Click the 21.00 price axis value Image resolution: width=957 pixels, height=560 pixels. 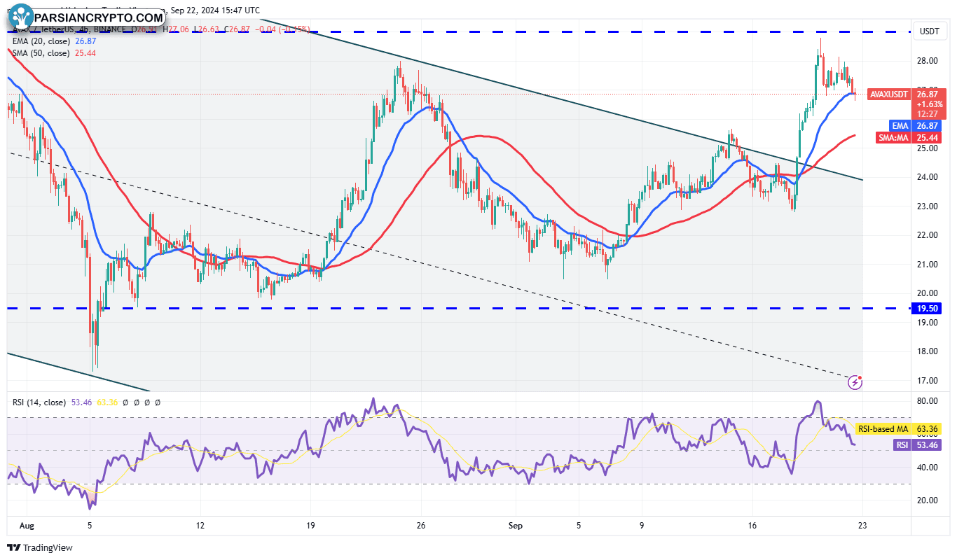click(928, 265)
